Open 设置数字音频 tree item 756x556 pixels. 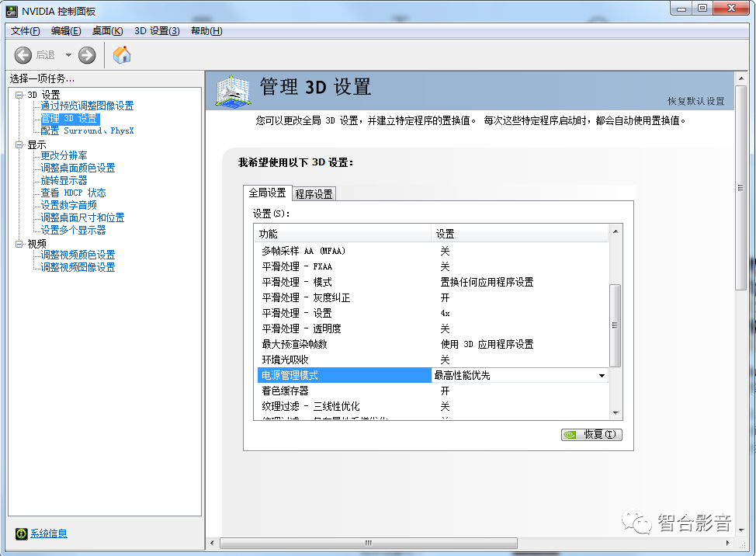[68, 205]
